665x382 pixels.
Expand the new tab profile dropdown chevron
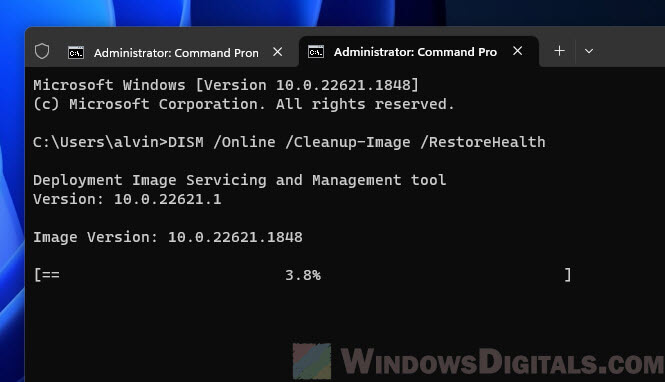(589, 51)
